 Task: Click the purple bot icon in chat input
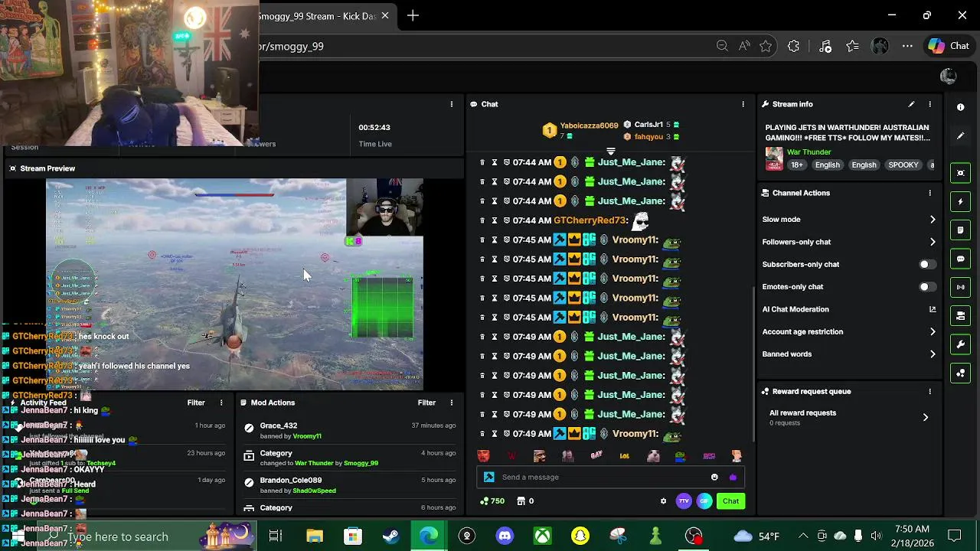click(x=733, y=477)
